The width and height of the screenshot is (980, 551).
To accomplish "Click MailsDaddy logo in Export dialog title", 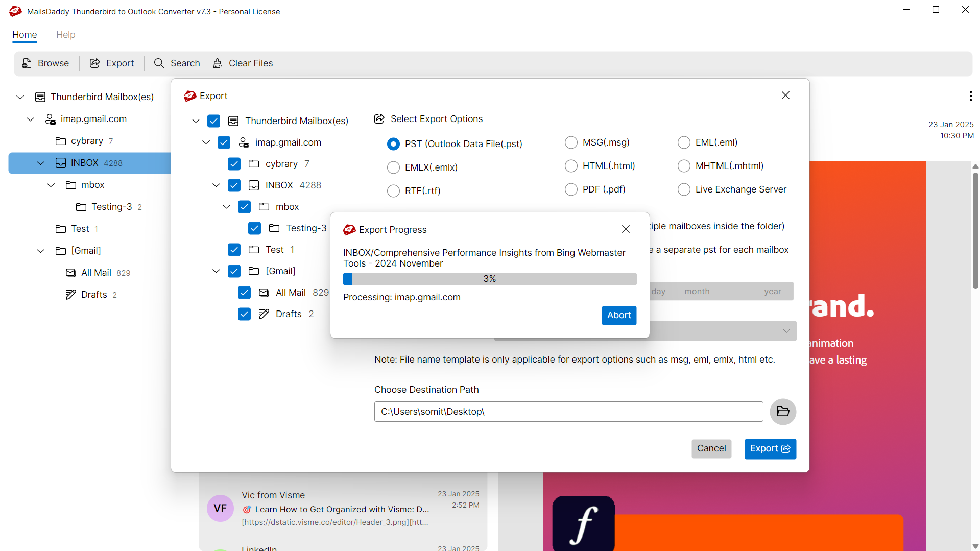I will [x=190, y=96].
